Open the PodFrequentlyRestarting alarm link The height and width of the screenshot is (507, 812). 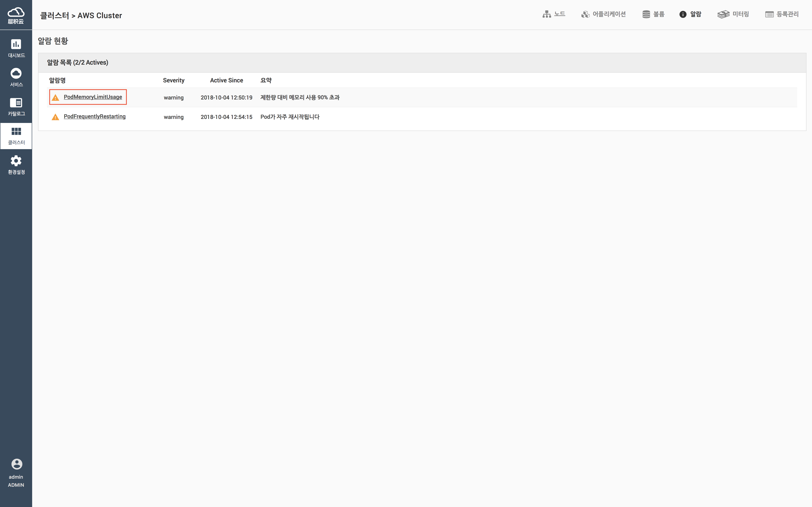tap(95, 116)
